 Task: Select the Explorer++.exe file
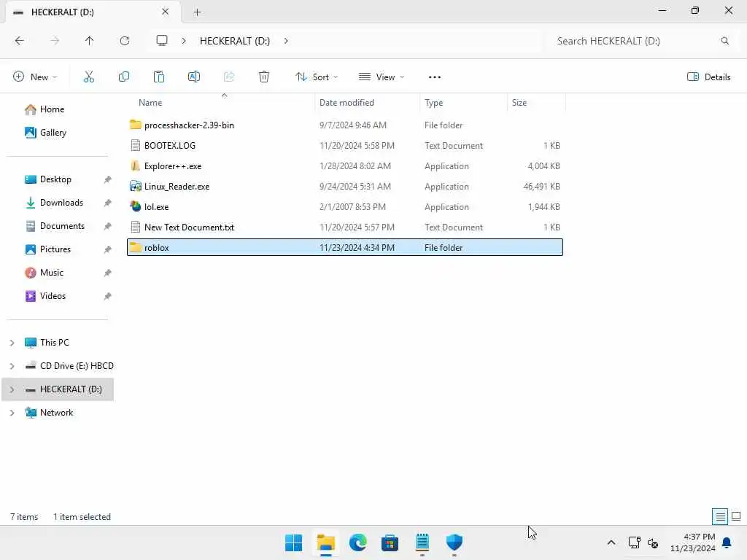point(345,166)
